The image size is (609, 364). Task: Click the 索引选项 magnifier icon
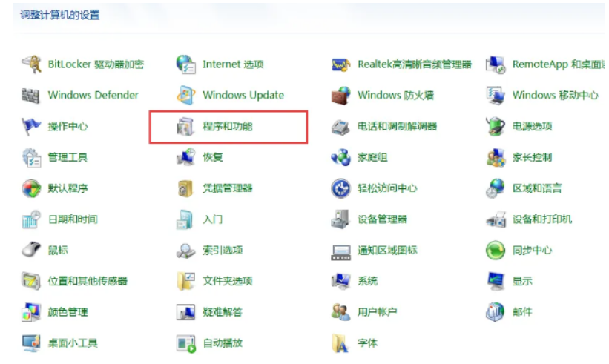pos(185,251)
